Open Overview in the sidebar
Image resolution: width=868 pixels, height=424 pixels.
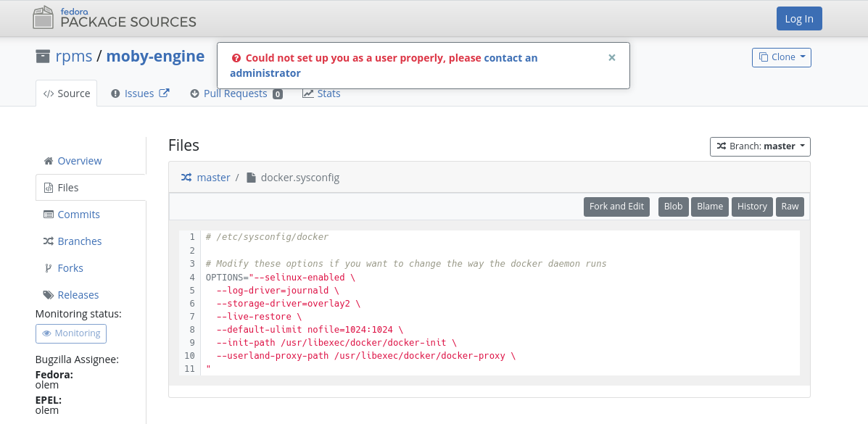coord(80,160)
